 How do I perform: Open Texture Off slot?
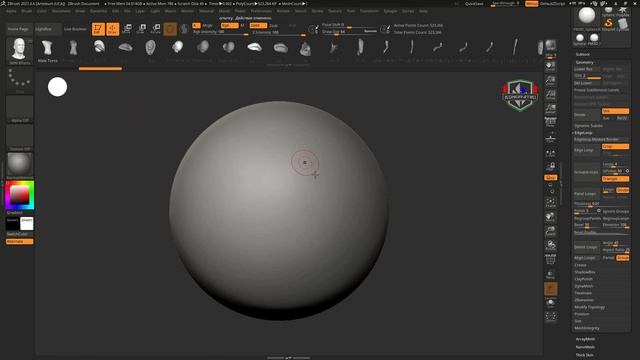(x=19, y=138)
